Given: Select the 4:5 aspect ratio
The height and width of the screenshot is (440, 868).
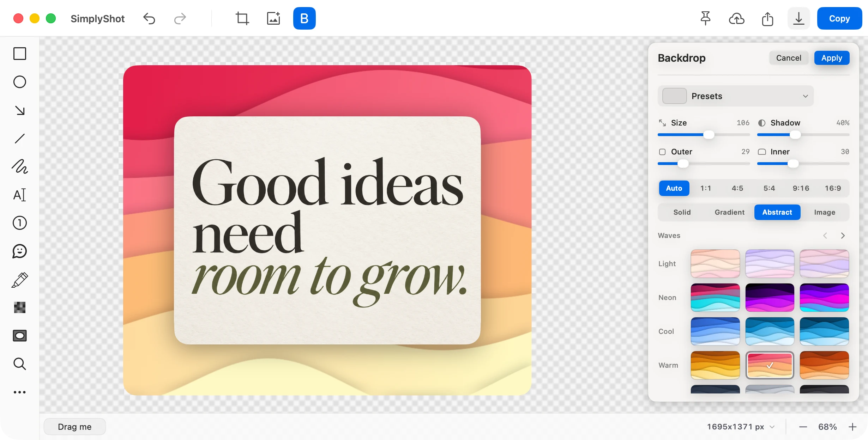Looking at the screenshot, I should pos(737,188).
